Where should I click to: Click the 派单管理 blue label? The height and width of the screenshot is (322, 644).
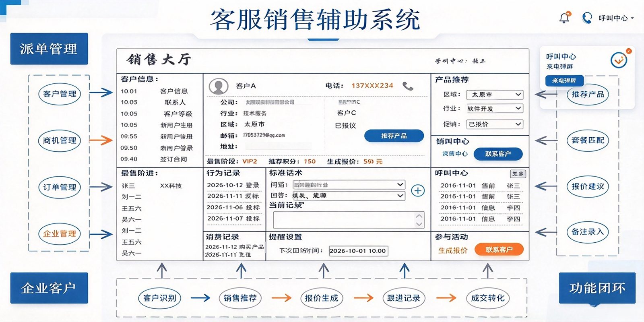pyautogui.click(x=49, y=49)
